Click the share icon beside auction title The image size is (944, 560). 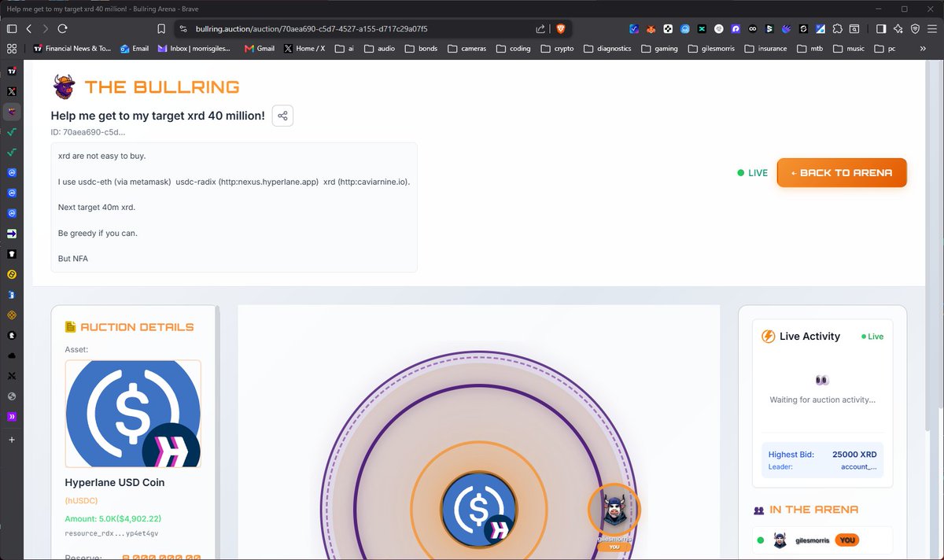[x=282, y=116]
